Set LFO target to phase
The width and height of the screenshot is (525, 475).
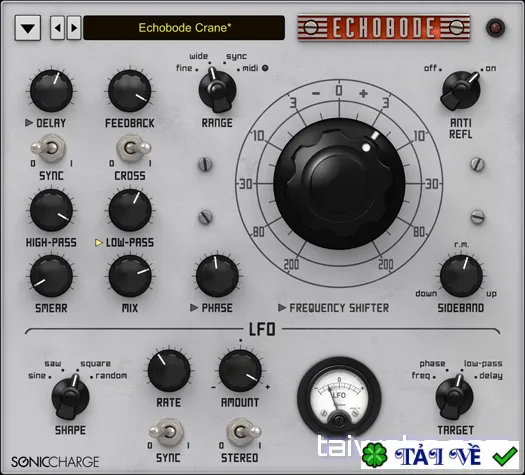pos(432,364)
